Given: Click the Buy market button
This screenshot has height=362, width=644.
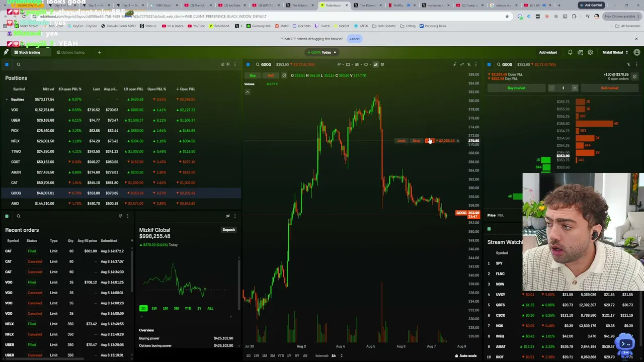Looking at the screenshot, I should click(516, 88).
